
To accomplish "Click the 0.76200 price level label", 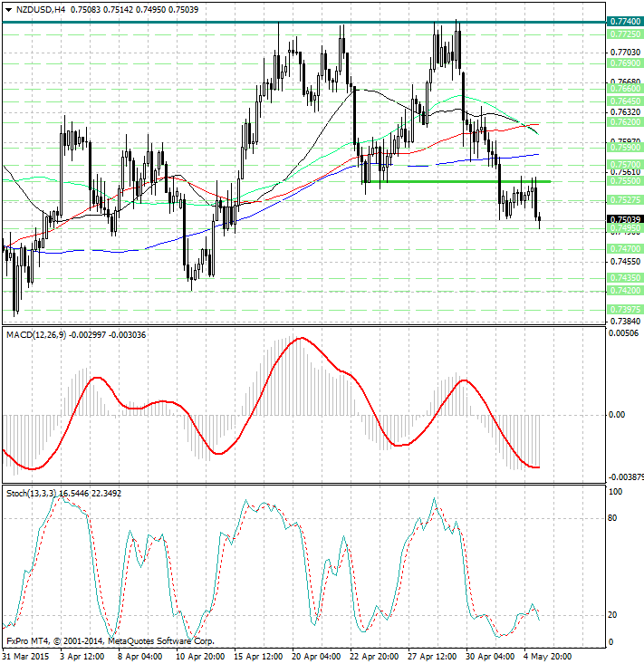I will 625,122.
